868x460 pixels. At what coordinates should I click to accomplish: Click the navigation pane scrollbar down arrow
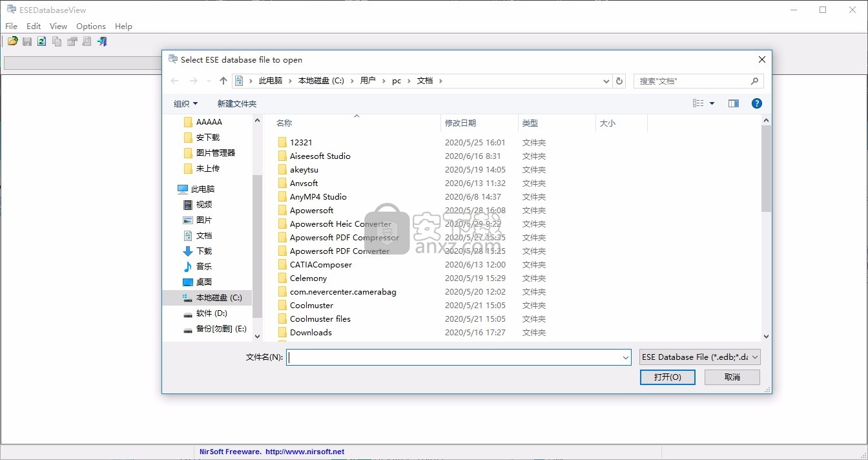point(257,336)
